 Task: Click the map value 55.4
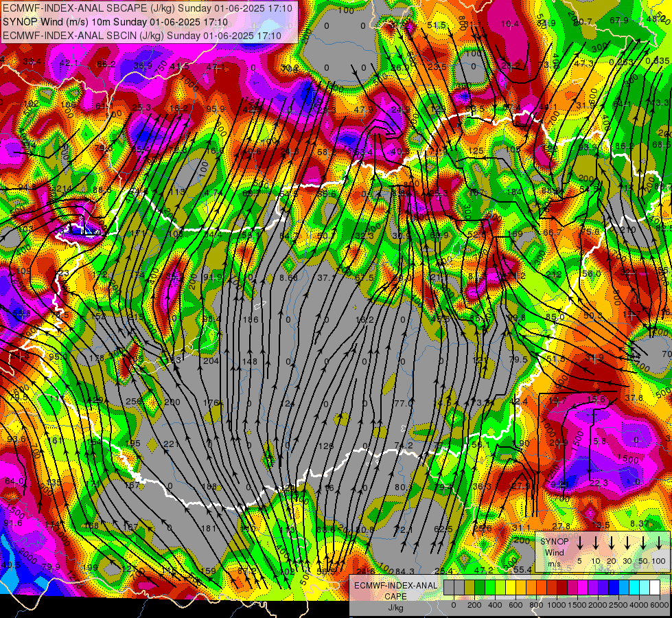(522, 569)
